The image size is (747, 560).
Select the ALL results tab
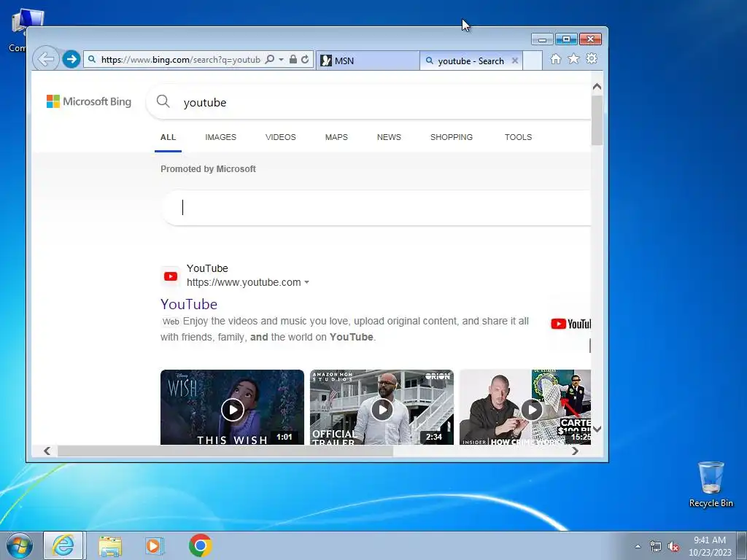169,137
